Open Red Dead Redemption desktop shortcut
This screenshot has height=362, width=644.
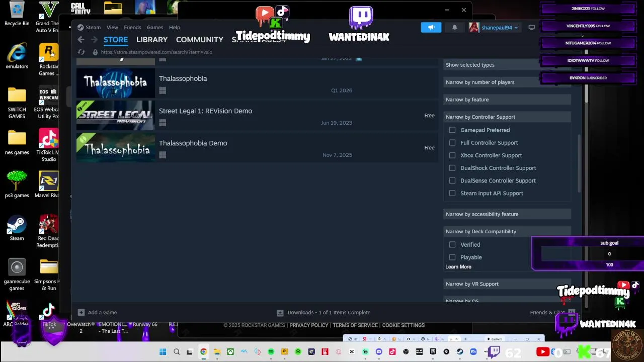coord(49,231)
